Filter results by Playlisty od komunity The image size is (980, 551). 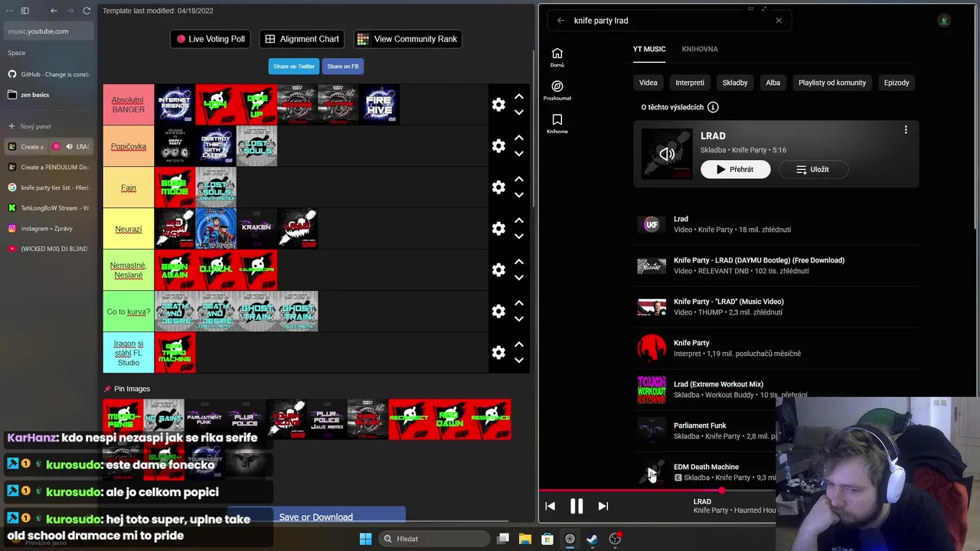pos(832,83)
